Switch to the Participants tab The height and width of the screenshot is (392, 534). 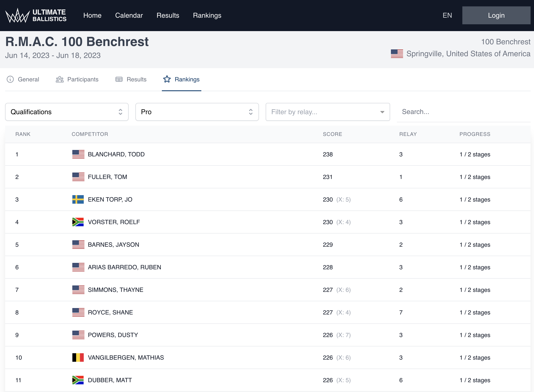coord(77,79)
